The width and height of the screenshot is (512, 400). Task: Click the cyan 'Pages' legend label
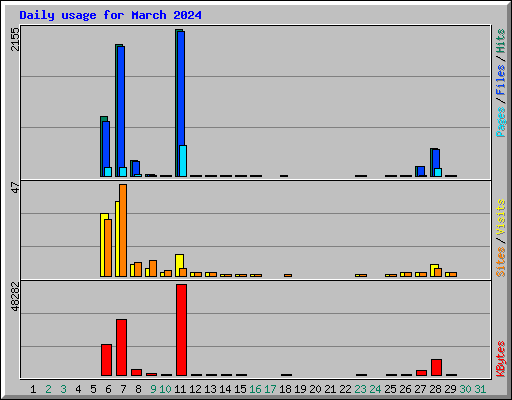[x=500, y=122]
